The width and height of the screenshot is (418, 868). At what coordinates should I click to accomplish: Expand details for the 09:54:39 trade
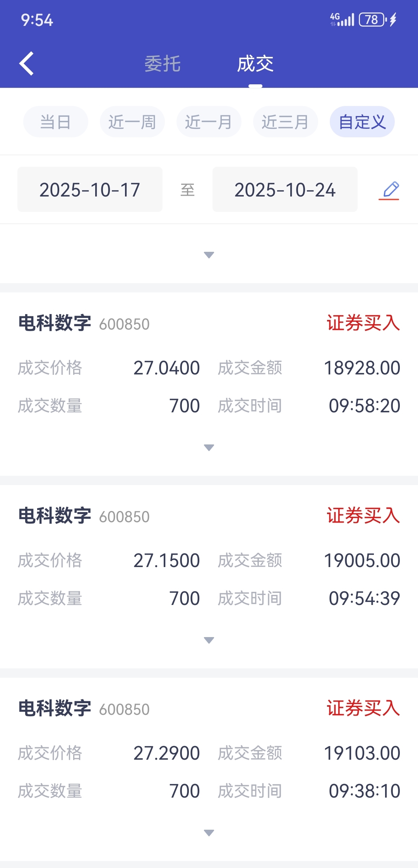coord(209,640)
